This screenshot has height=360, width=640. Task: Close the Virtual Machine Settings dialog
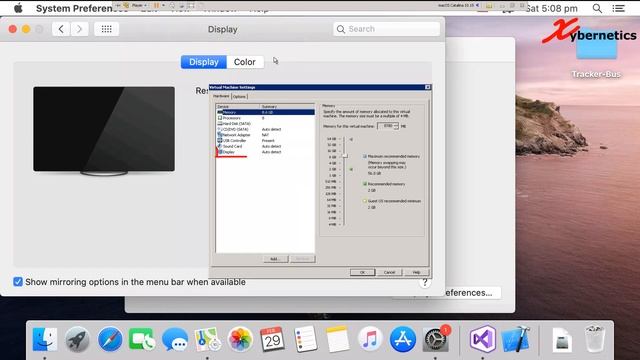(427, 87)
